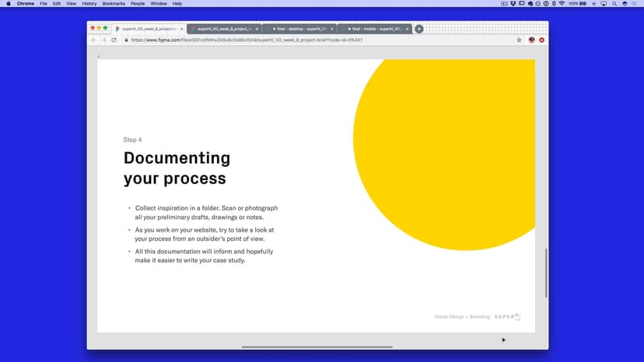Open the Apple menu
The width and height of the screenshot is (644, 362).
(x=9, y=4)
